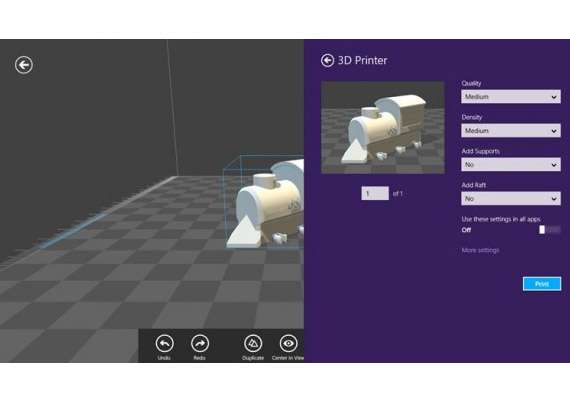Click the Add Raft label

pos(474,185)
